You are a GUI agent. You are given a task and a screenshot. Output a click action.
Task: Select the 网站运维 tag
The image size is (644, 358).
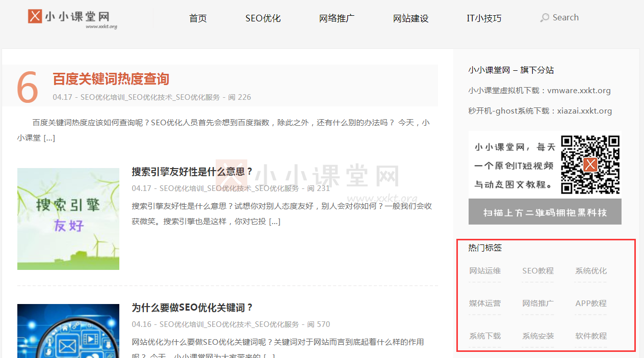point(485,271)
